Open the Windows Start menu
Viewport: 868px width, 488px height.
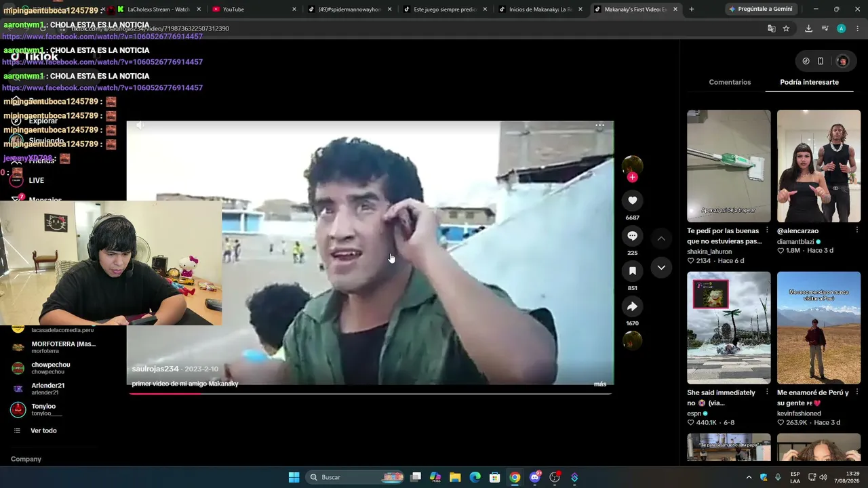[294, 477]
